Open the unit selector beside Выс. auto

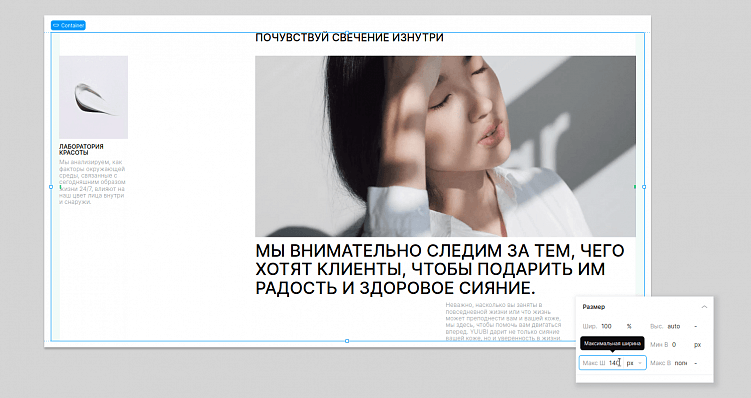click(x=695, y=326)
